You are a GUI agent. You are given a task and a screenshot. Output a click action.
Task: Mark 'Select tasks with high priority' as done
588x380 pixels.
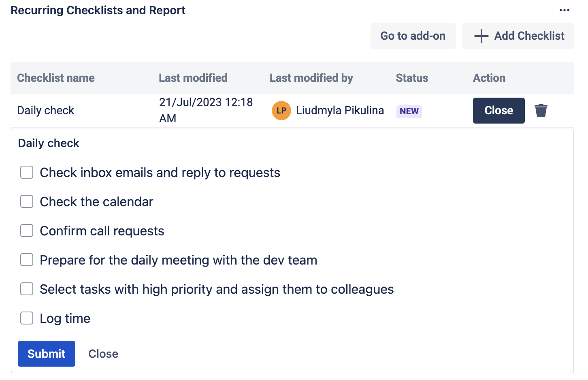pos(27,289)
